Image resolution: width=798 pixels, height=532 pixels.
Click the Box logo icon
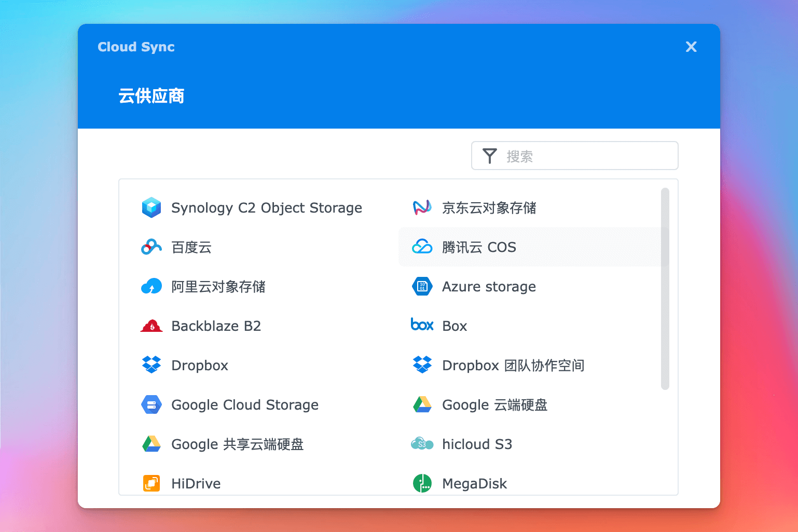pos(422,325)
